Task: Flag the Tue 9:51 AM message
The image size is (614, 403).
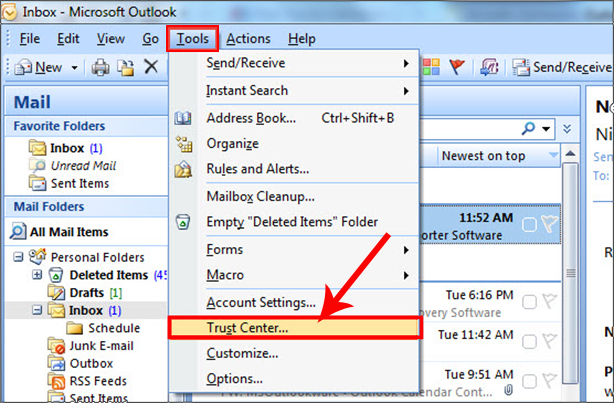Action: 549,380
